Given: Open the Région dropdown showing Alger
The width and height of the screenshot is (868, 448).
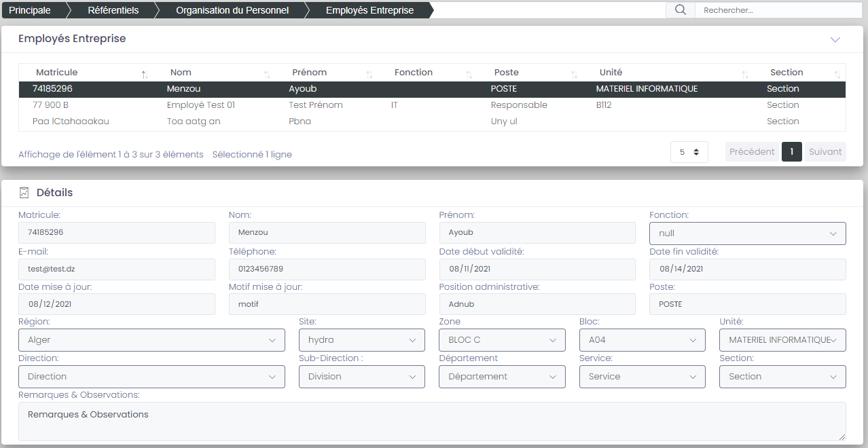Looking at the screenshot, I should (x=151, y=340).
